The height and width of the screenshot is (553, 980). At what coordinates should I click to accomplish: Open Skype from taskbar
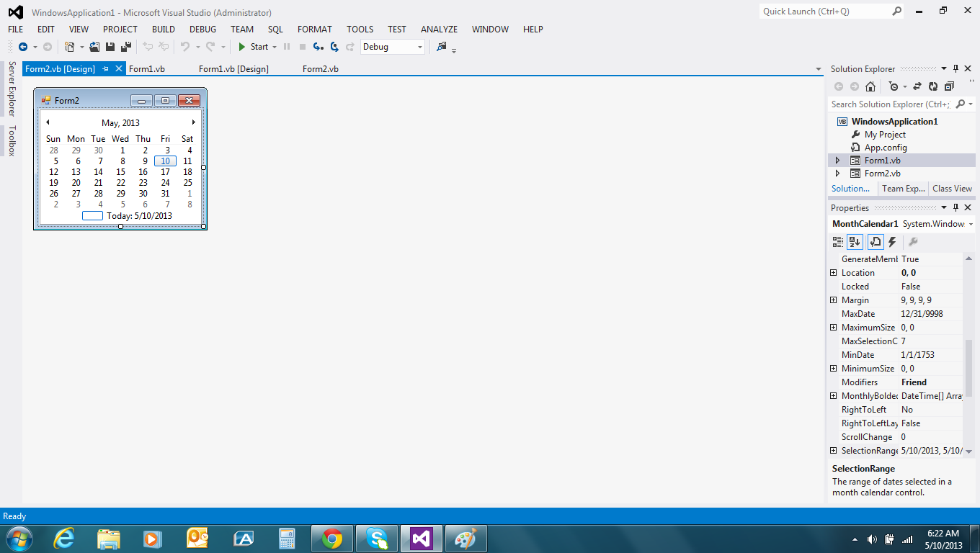tap(377, 538)
